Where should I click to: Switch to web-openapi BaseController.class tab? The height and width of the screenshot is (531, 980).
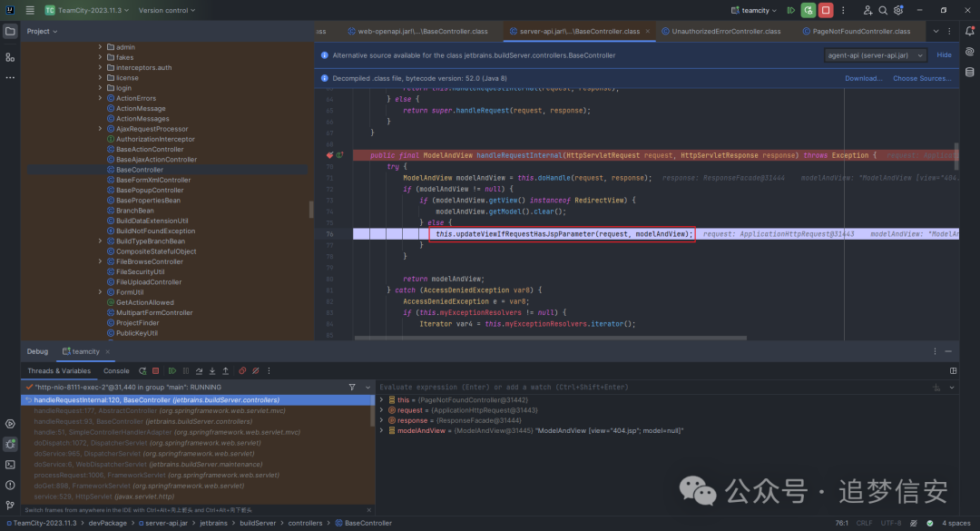pyautogui.click(x=417, y=31)
